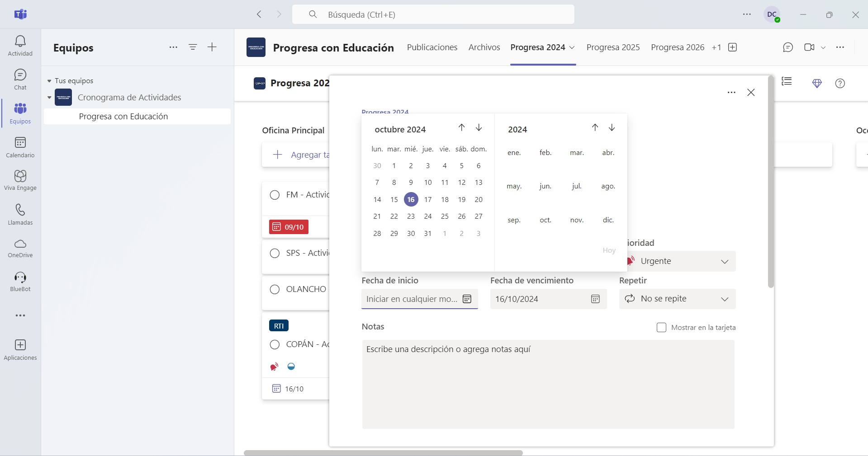
Task: Click the board horizontal scrollbar
Action: (383, 452)
